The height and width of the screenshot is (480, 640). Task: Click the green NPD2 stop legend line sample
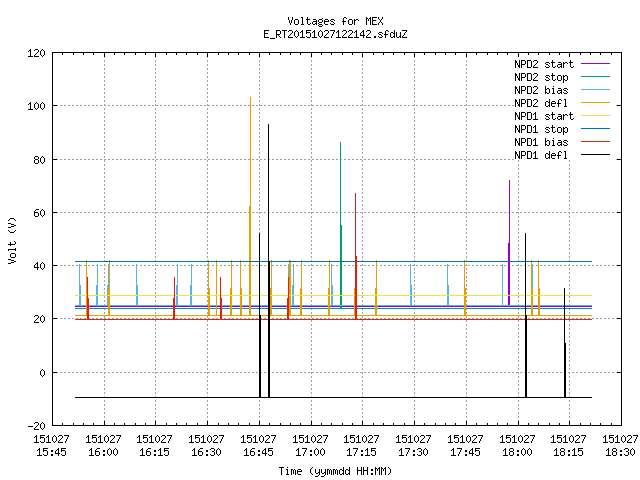tap(596, 76)
